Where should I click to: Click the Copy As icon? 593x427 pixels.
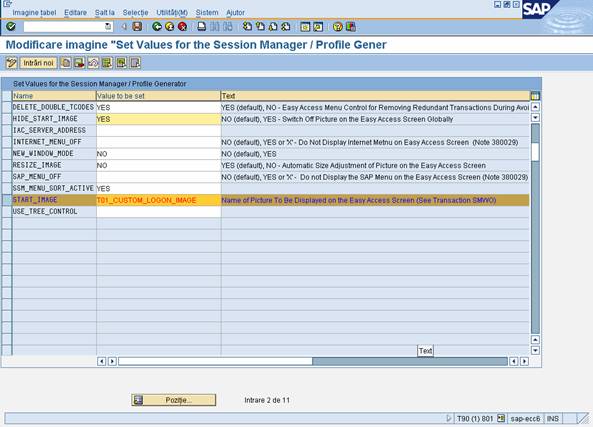coord(65,63)
